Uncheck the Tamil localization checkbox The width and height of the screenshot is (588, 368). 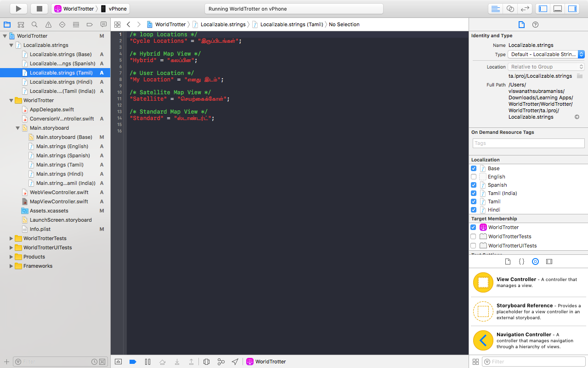pyautogui.click(x=474, y=201)
